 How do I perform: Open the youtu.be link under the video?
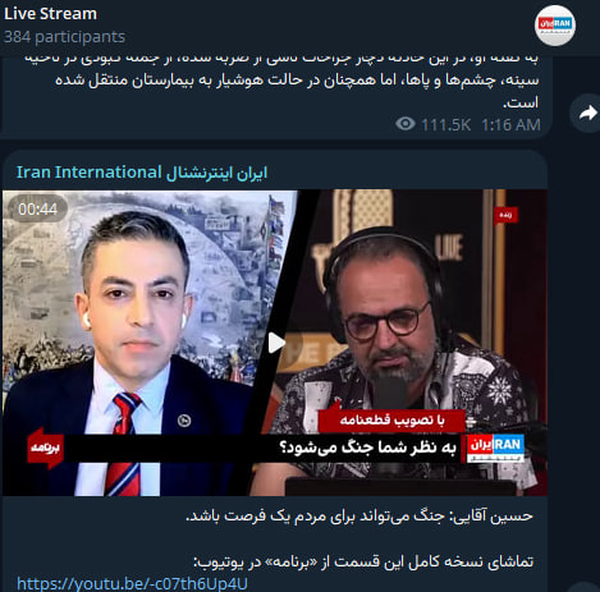(132, 584)
